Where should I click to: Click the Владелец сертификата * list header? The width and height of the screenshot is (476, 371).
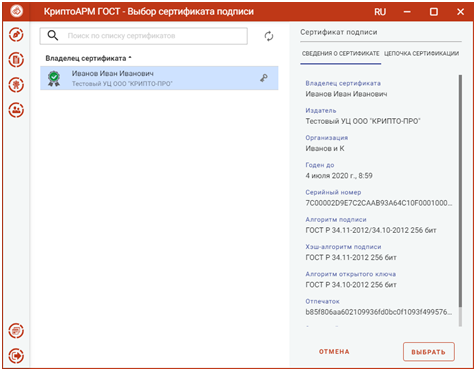(88, 58)
